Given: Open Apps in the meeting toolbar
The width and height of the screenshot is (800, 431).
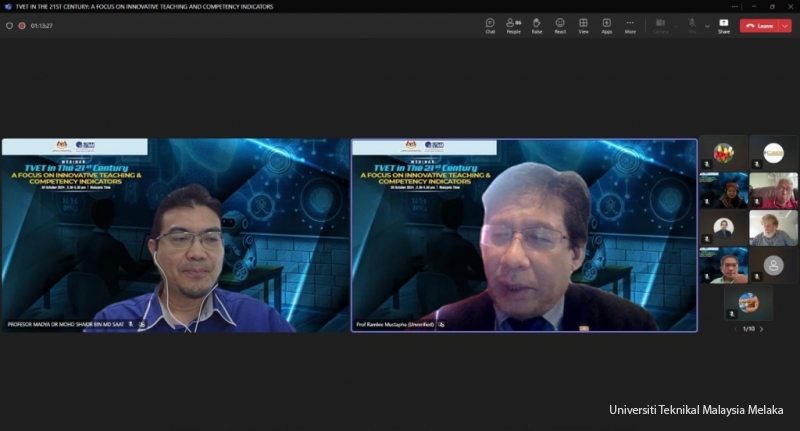Looking at the screenshot, I should point(606,25).
